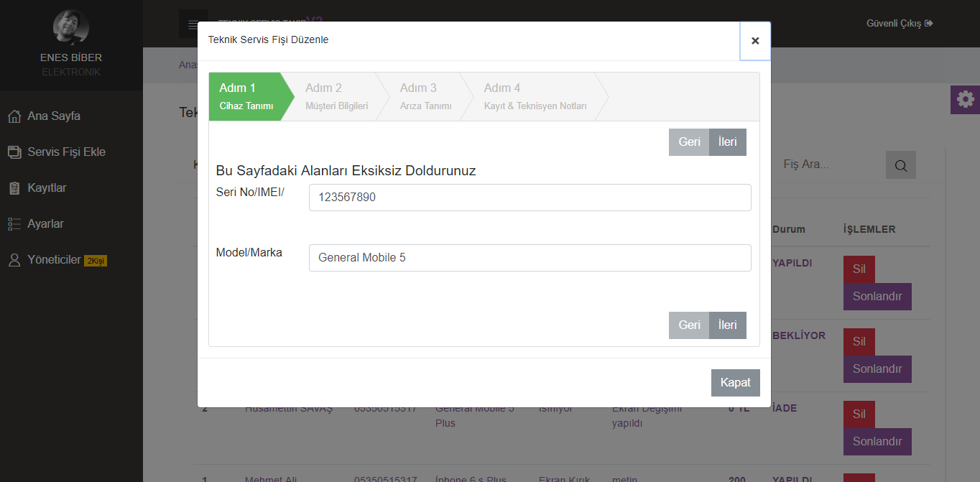Click the İADE status text
Image resolution: width=980 pixels, height=482 pixels.
click(x=785, y=408)
